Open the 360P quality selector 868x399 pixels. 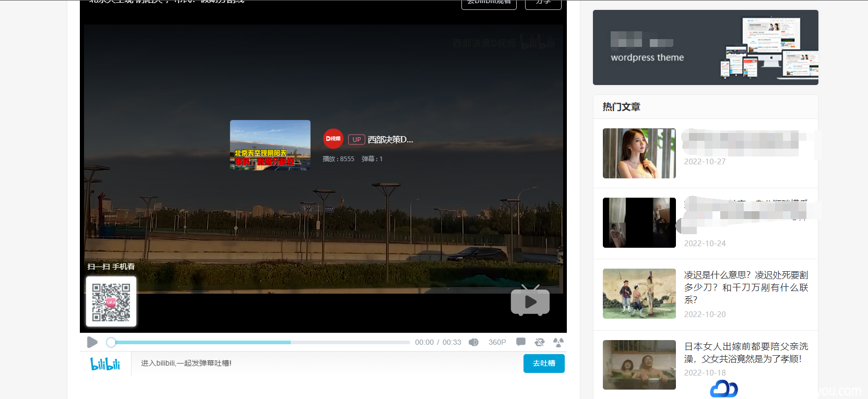tap(497, 342)
